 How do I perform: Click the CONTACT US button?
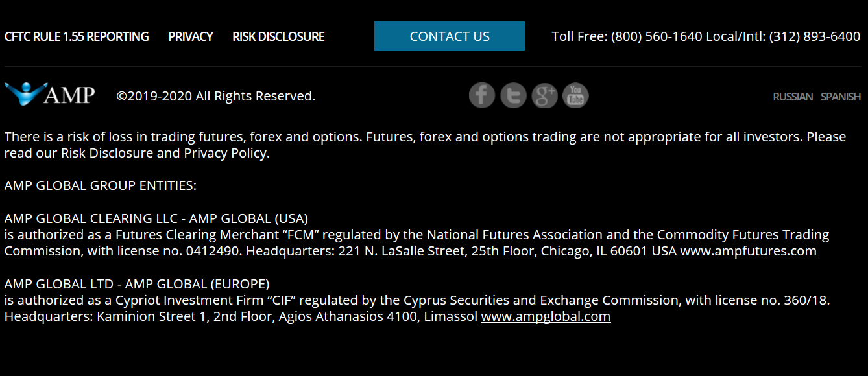(x=450, y=36)
